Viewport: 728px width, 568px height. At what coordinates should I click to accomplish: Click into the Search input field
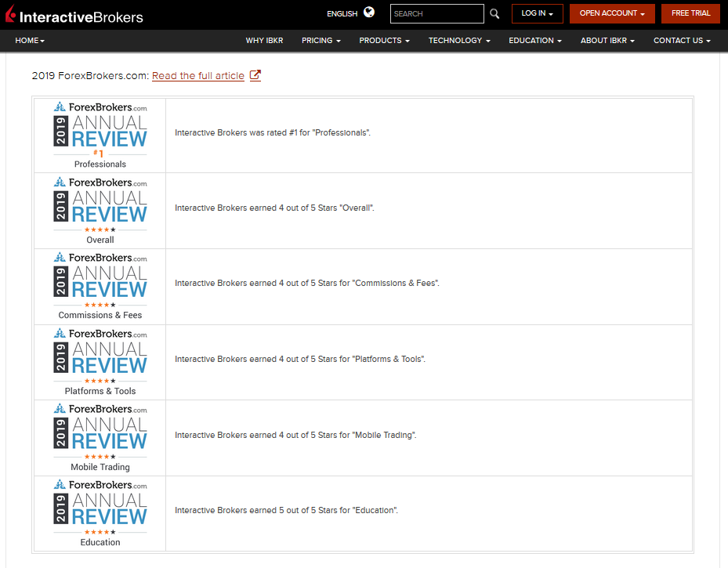pos(436,13)
